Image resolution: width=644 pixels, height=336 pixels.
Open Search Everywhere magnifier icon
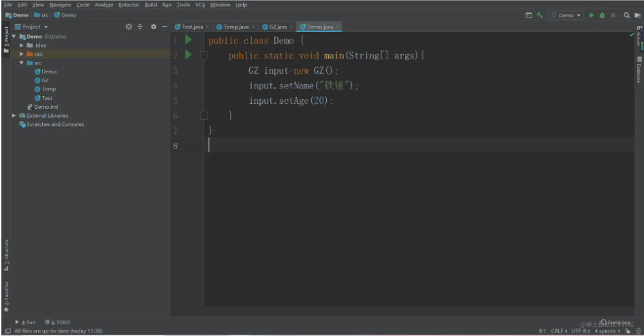point(627,15)
